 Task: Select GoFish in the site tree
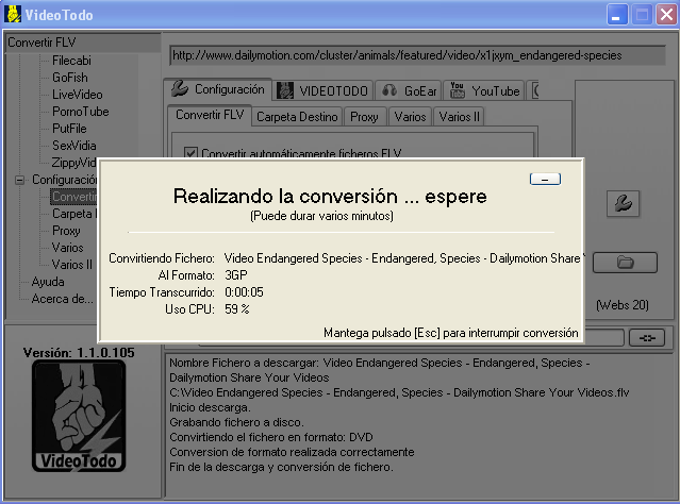pyautogui.click(x=70, y=78)
